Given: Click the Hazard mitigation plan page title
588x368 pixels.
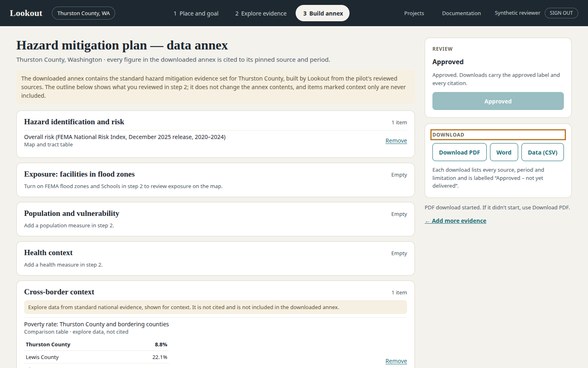Looking at the screenshot, I should (122, 45).
